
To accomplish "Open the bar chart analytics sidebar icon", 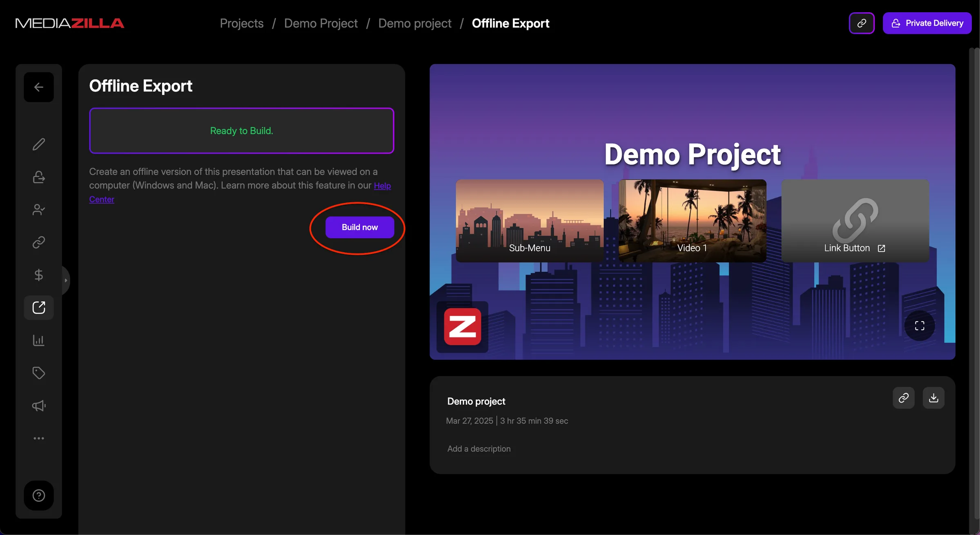I will 39,340.
